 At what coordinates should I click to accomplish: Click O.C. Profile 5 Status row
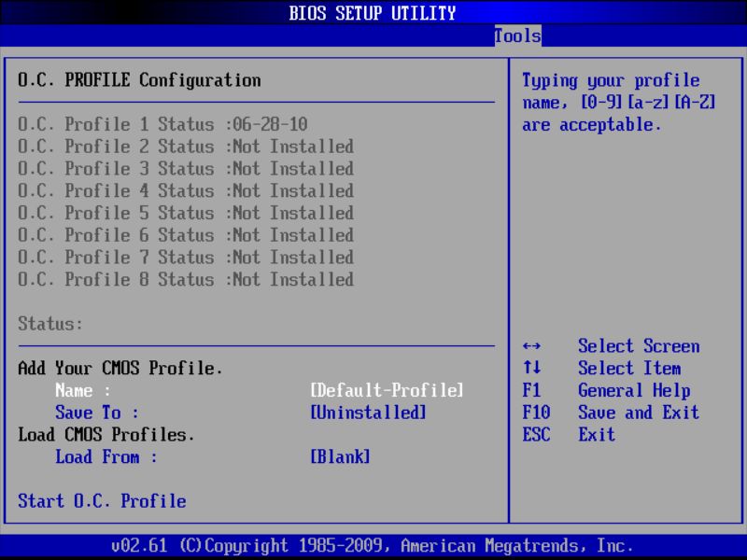(x=186, y=213)
